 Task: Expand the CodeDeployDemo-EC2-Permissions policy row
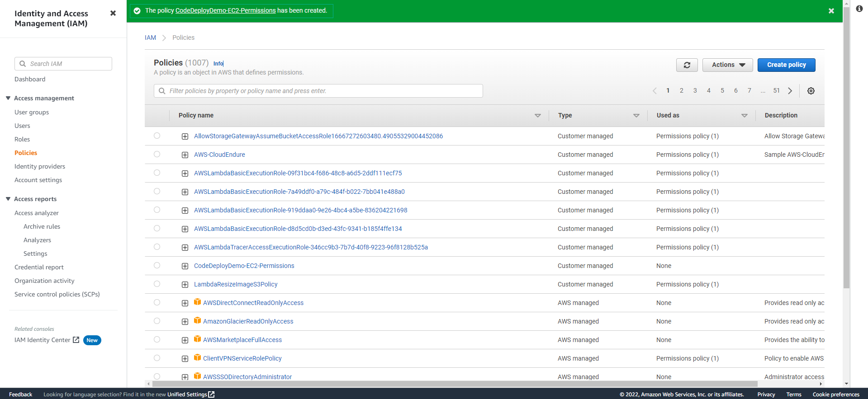185,266
